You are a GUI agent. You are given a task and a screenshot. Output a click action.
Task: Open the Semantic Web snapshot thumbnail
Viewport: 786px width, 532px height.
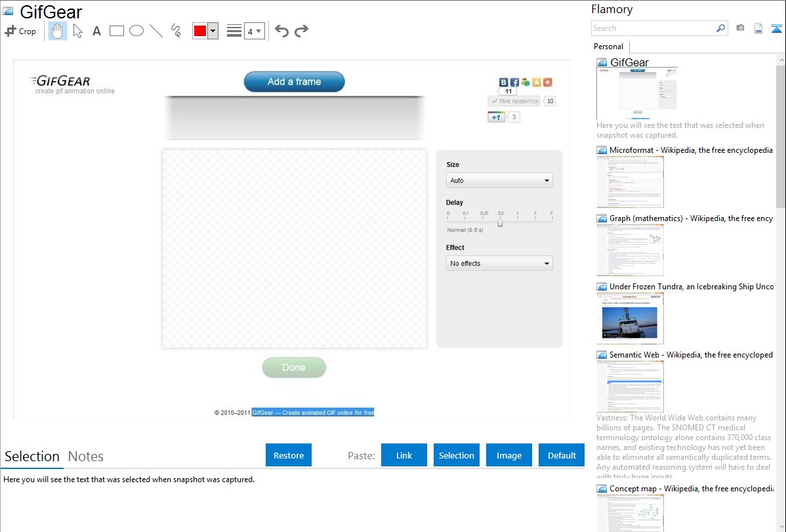630,386
